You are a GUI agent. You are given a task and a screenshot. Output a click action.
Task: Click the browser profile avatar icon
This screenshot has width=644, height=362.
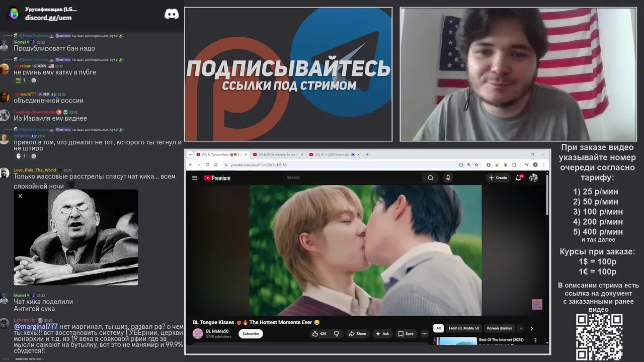[535, 164]
